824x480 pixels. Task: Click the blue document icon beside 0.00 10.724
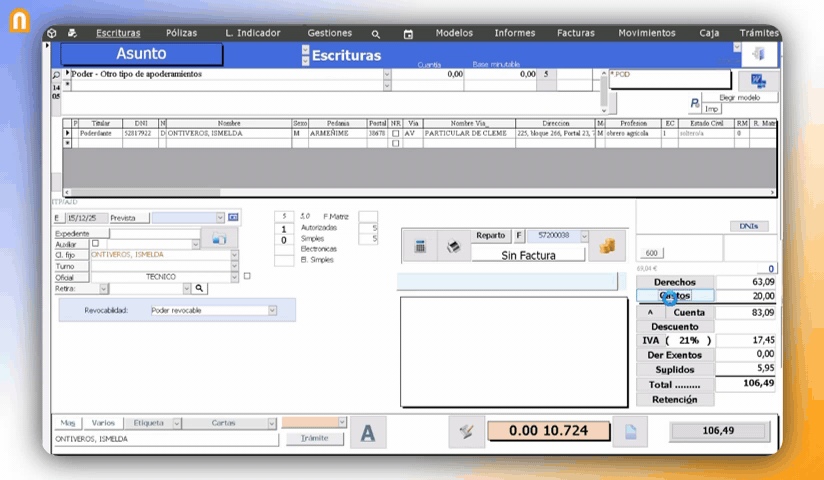(631, 431)
